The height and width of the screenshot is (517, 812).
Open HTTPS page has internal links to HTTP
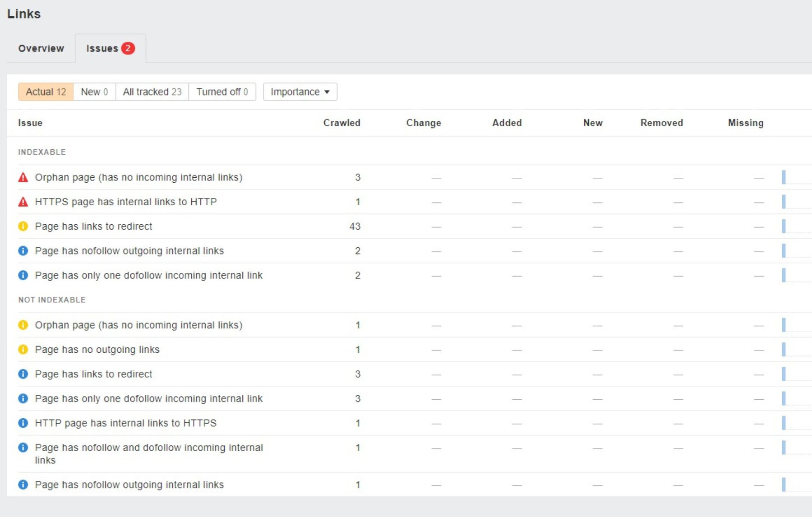coord(126,202)
